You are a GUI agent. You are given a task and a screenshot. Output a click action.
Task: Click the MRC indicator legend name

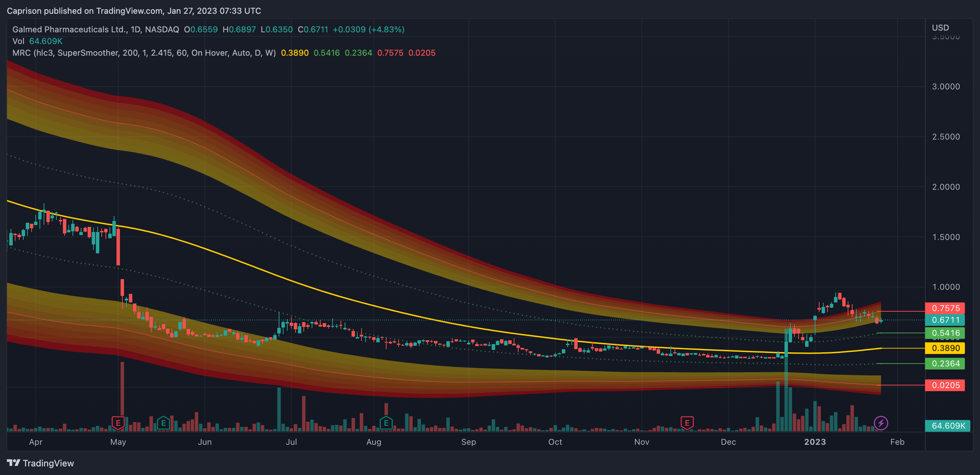point(21,53)
